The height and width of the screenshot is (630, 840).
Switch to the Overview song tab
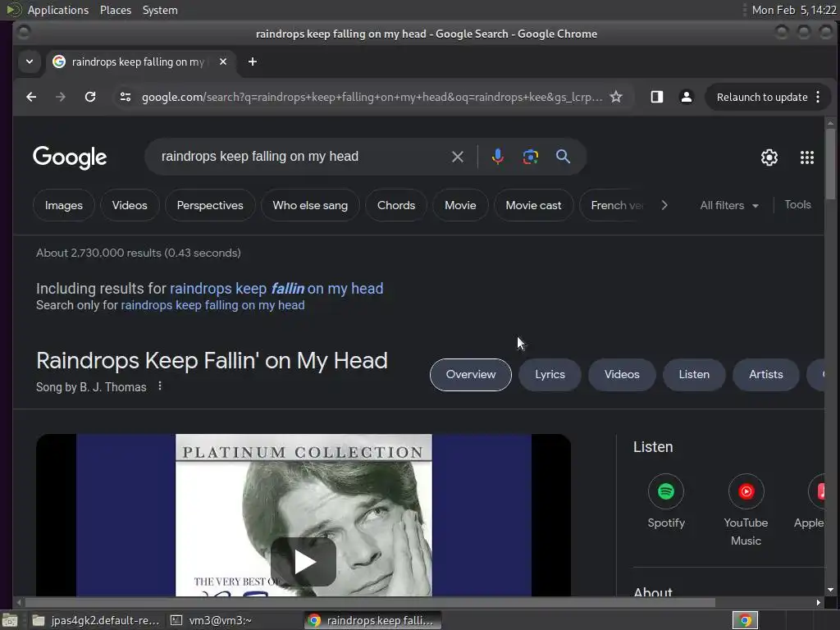point(470,374)
